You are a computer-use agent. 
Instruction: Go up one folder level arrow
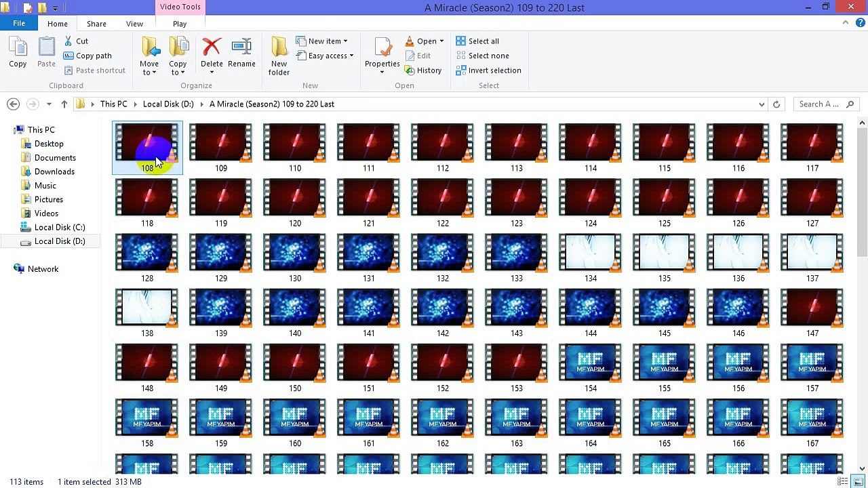[64, 104]
